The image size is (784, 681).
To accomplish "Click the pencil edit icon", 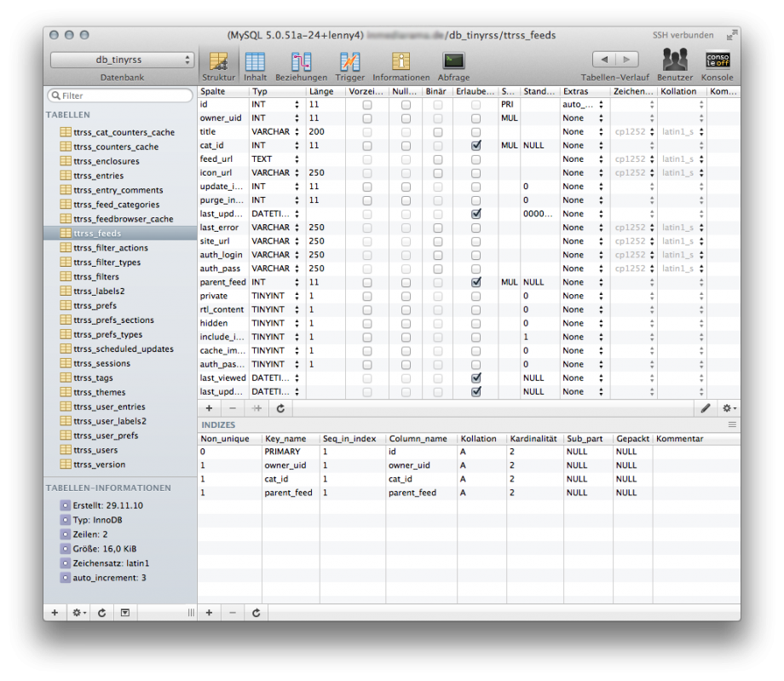I will pos(705,408).
